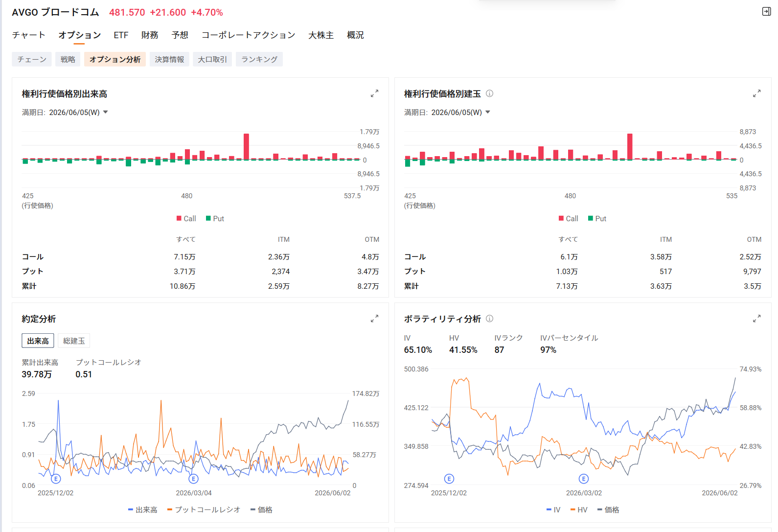This screenshot has height=532, width=778.
Task: Open the 大株主 tab
Action: 321,35
